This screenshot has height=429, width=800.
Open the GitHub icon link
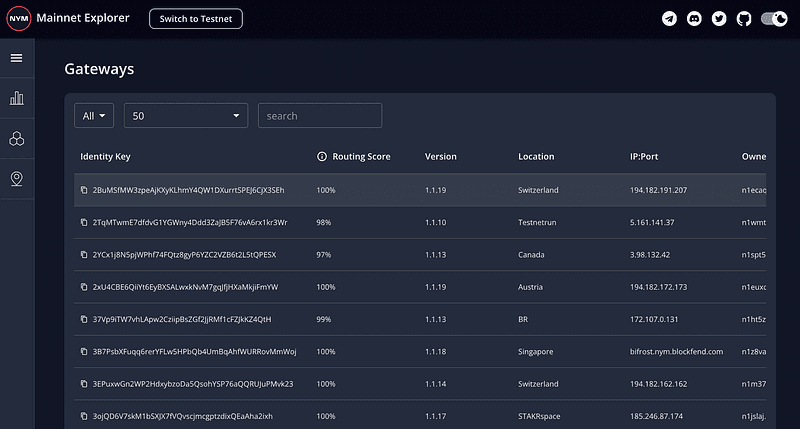coord(744,19)
